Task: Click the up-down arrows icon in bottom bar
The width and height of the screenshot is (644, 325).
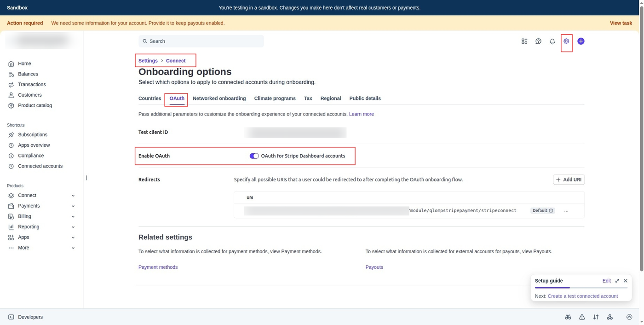Action: coord(596,317)
